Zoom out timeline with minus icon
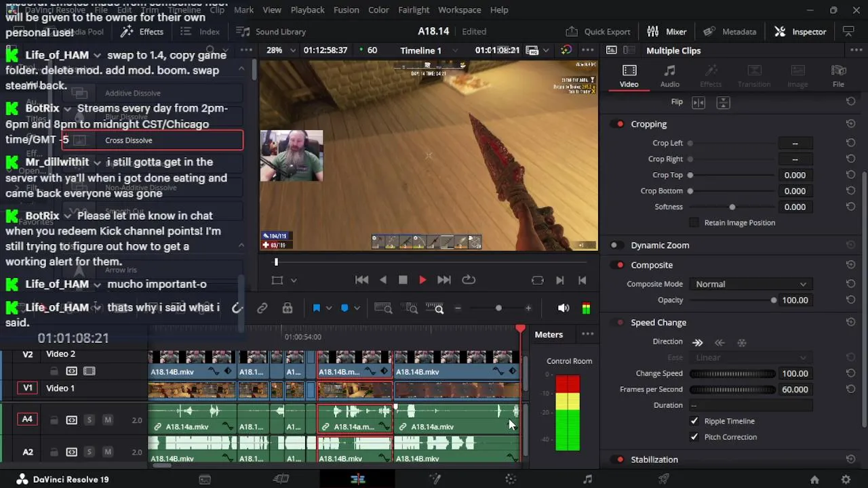868x488 pixels. coord(458,308)
